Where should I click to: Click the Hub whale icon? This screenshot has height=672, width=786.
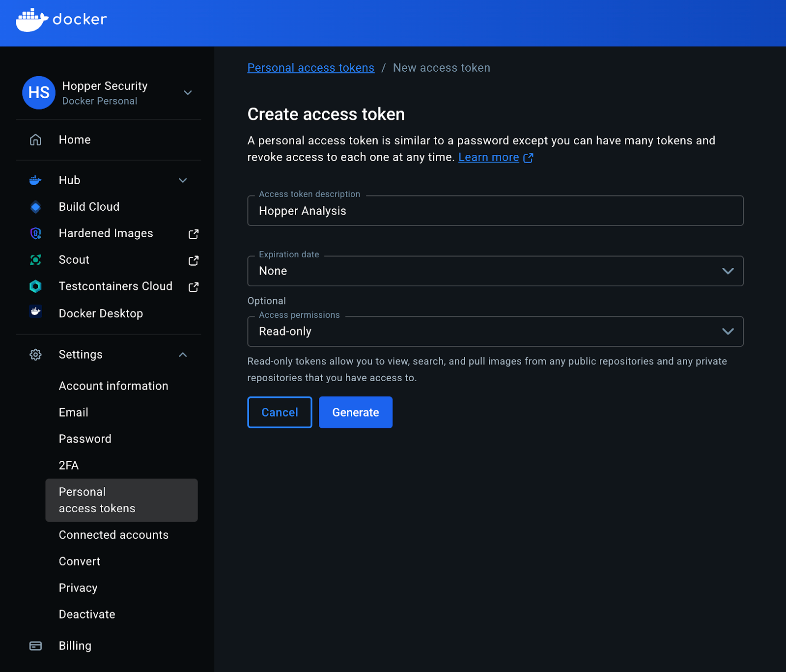pos(35,180)
